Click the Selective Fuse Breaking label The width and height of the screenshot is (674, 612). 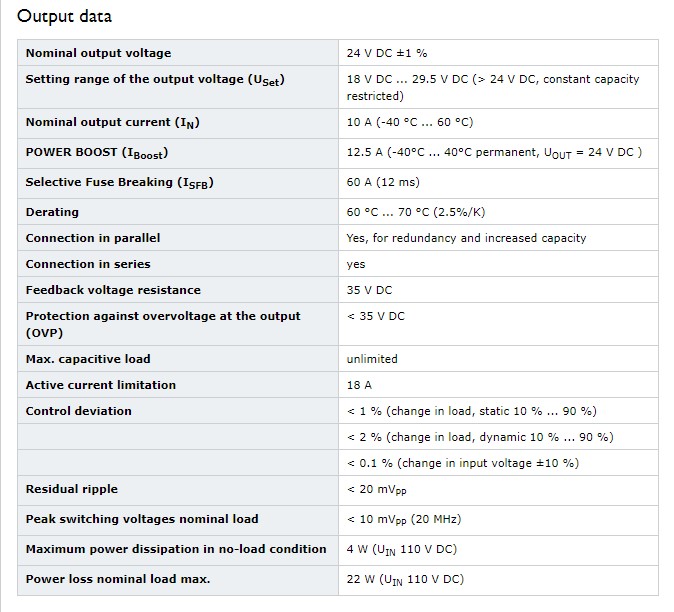point(119,183)
